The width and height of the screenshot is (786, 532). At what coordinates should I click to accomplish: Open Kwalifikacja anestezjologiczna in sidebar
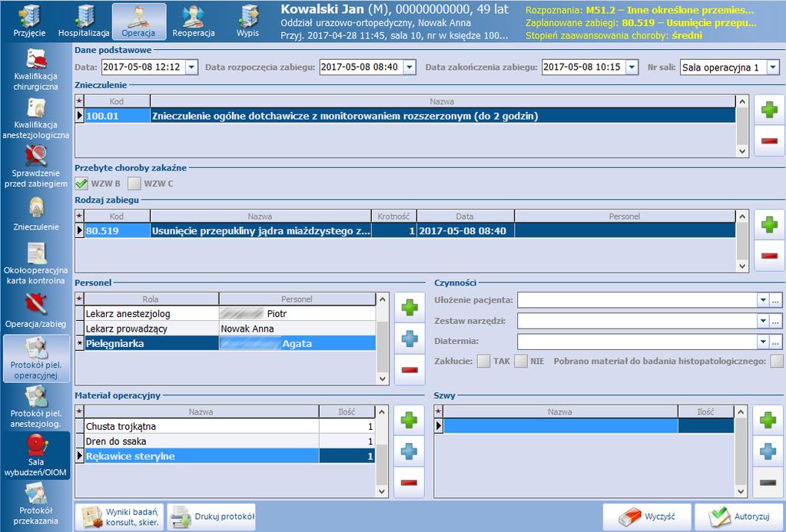click(35, 118)
